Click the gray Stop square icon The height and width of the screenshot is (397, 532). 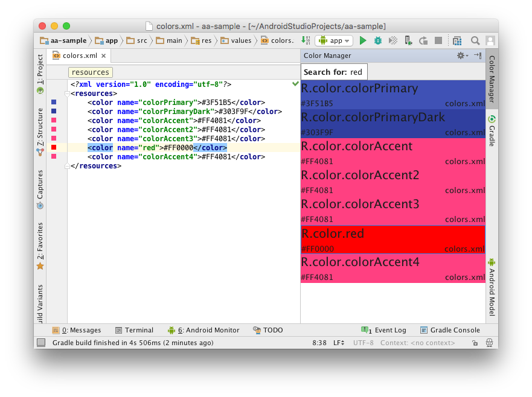click(x=438, y=40)
